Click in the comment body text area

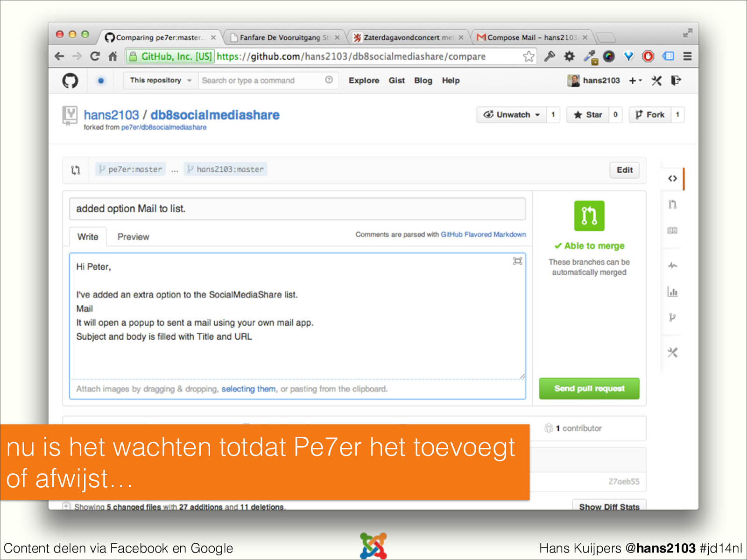(297, 316)
